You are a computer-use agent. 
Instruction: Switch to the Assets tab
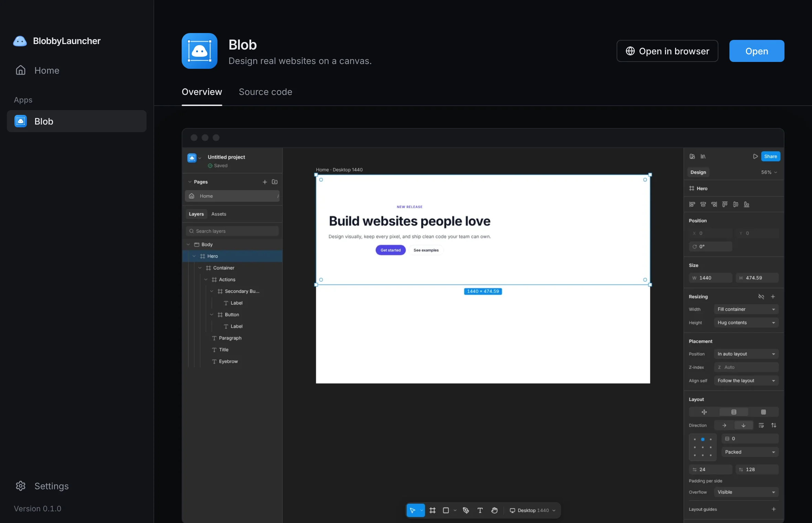[219, 214]
